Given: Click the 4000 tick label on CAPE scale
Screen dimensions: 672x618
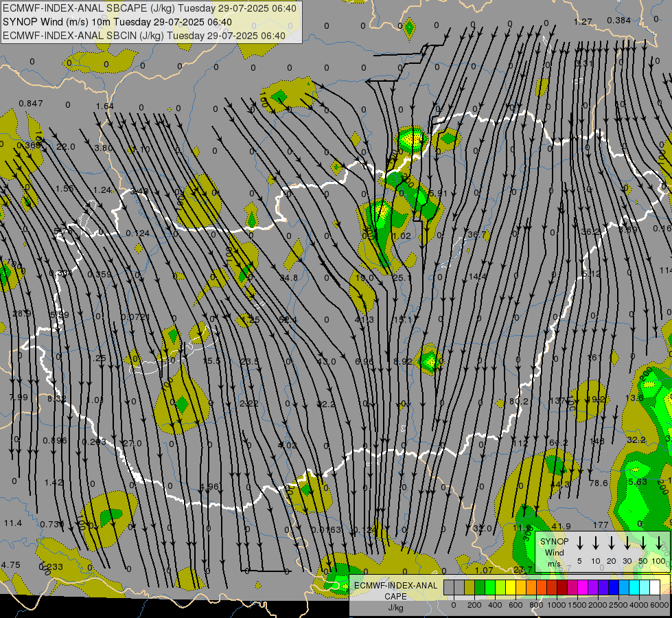Looking at the screenshot, I should pos(639,605).
